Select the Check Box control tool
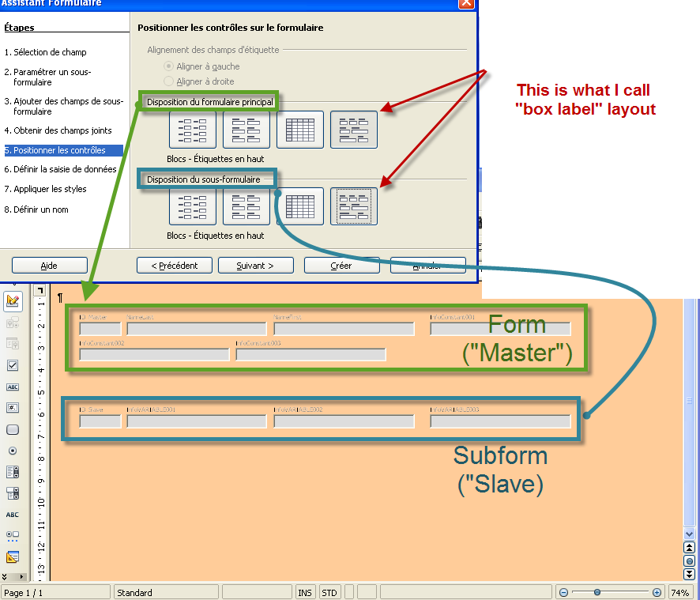700x600 pixels. 13,365
